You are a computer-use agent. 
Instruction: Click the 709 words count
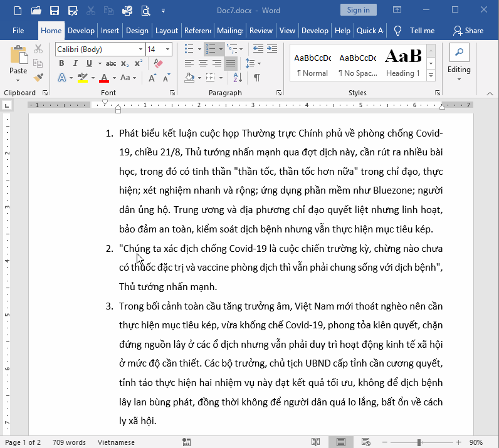(69, 442)
